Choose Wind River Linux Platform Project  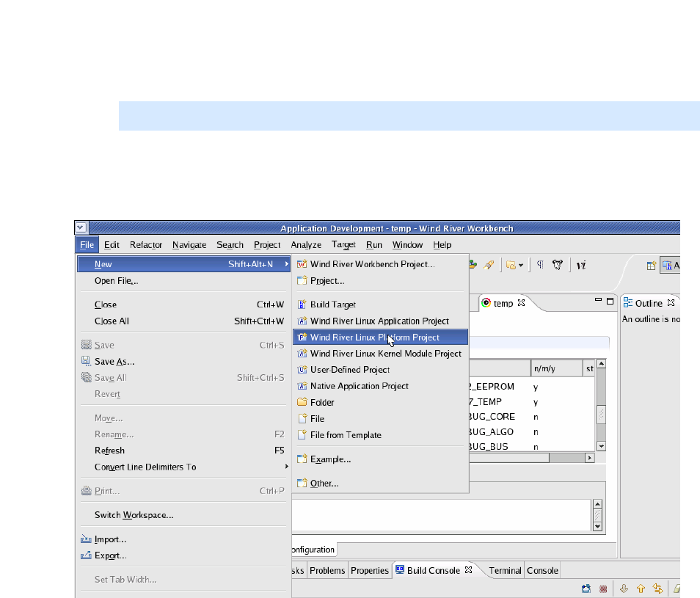pos(380,338)
